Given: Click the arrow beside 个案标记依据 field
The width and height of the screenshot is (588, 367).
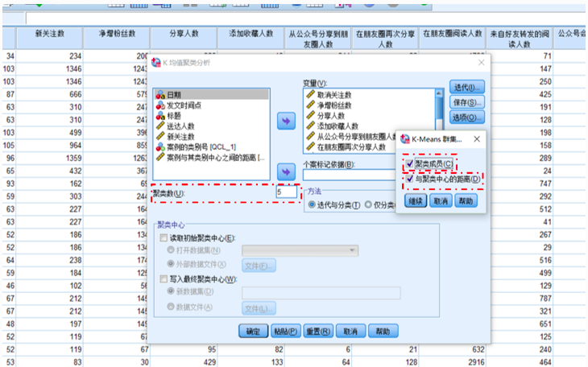Looking at the screenshot, I should point(286,172).
